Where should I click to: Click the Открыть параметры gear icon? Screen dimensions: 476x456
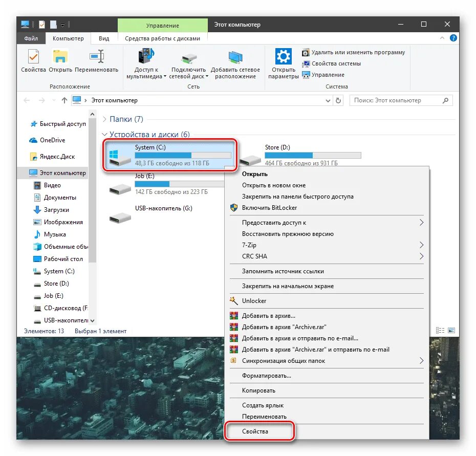point(283,56)
